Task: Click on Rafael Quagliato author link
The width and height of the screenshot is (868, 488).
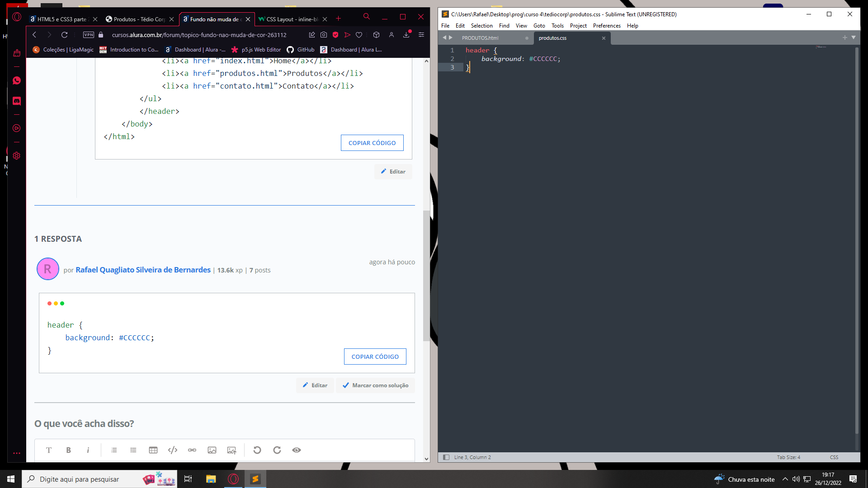Action: click(x=143, y=269)
